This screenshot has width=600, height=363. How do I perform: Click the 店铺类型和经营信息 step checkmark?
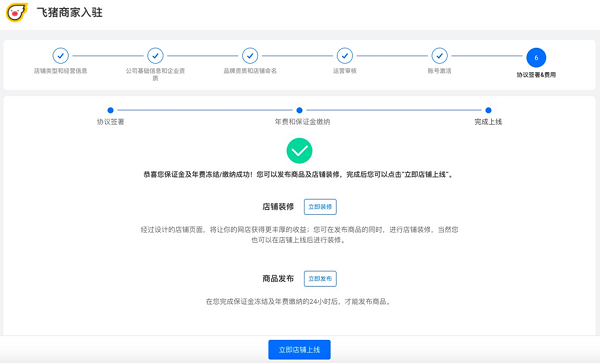pyautogui.click(x=60, y=55)
